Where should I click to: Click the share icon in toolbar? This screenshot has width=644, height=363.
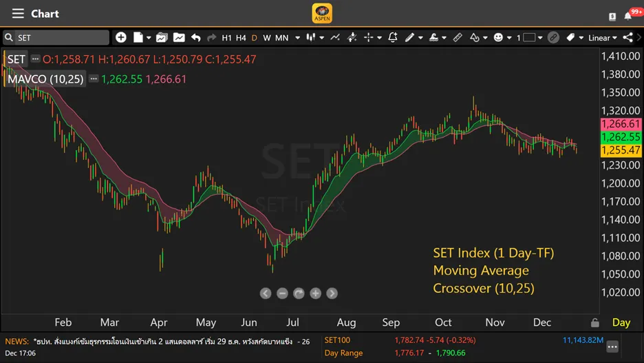[x=627, y=37]
